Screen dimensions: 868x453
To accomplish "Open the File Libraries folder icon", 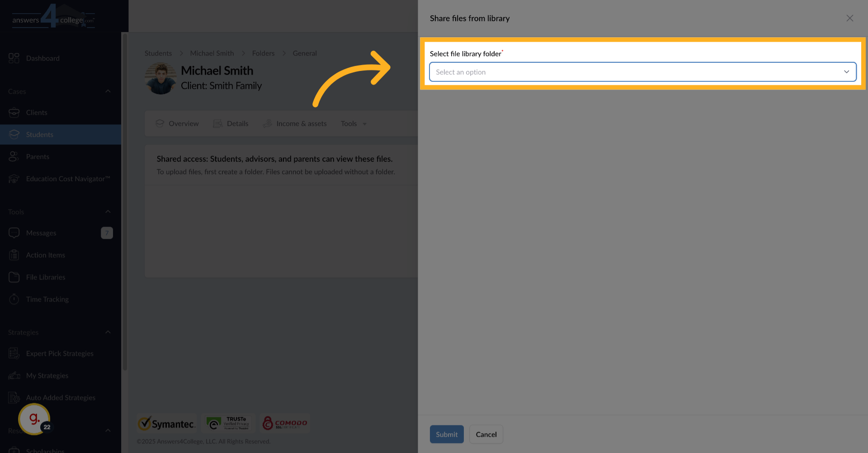I will (14, 277).
